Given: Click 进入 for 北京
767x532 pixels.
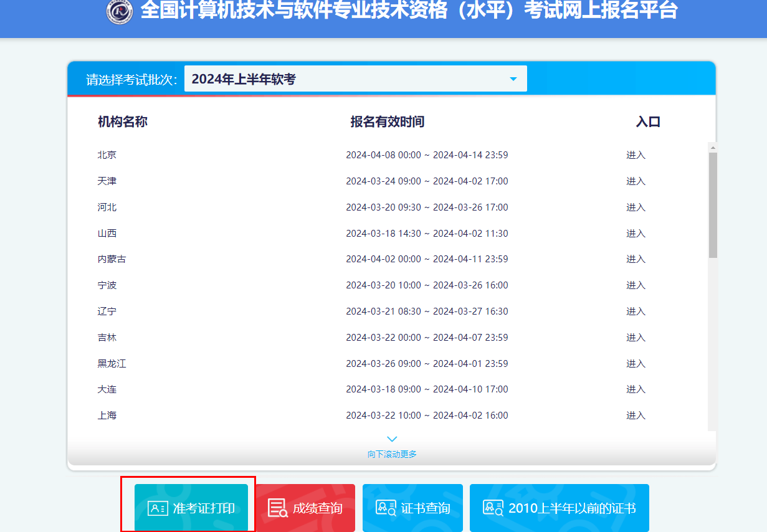Looking at the screenshot, I should tap(636, 155).
